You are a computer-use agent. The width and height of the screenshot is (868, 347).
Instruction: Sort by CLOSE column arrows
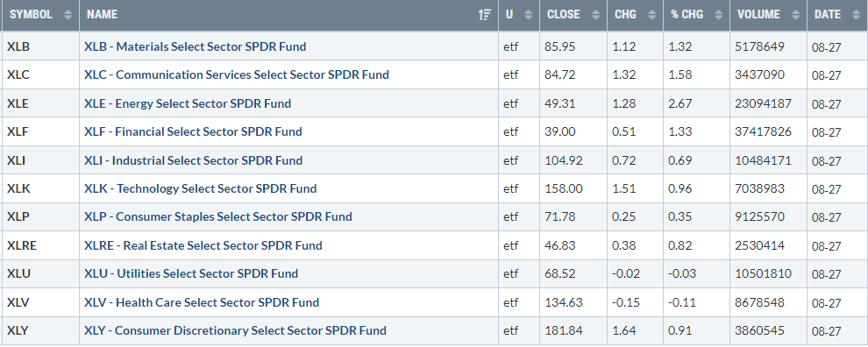(595, 15)
